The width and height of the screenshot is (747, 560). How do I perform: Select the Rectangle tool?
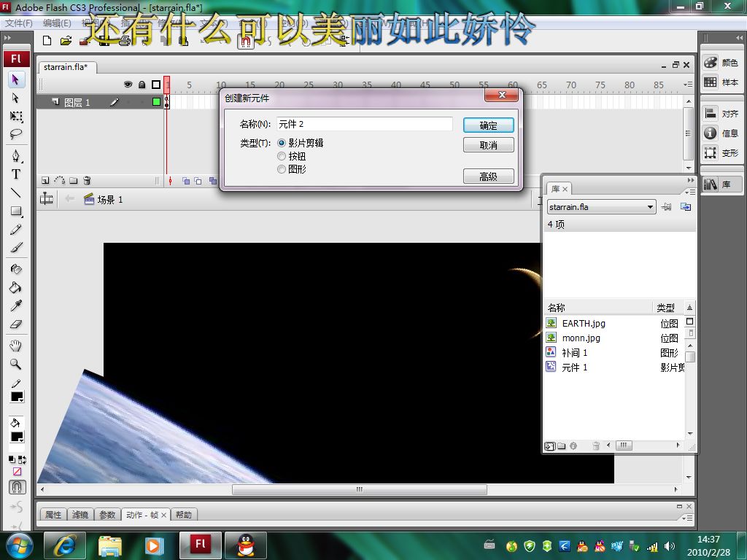16,211
